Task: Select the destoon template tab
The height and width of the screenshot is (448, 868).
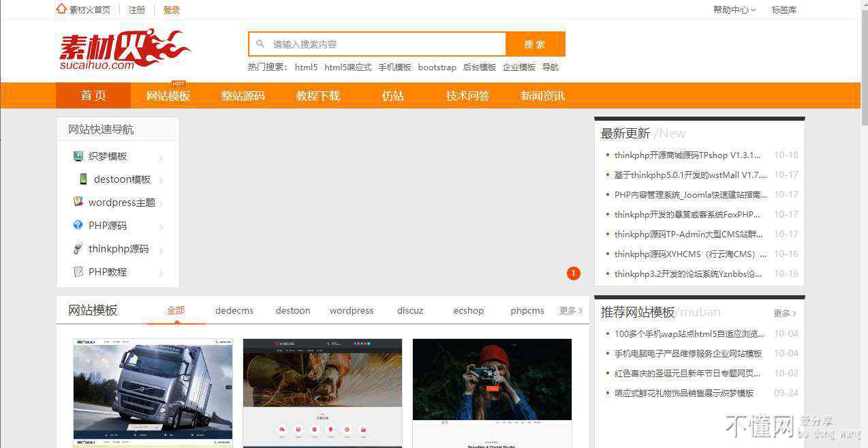Action: pos(293,310)
